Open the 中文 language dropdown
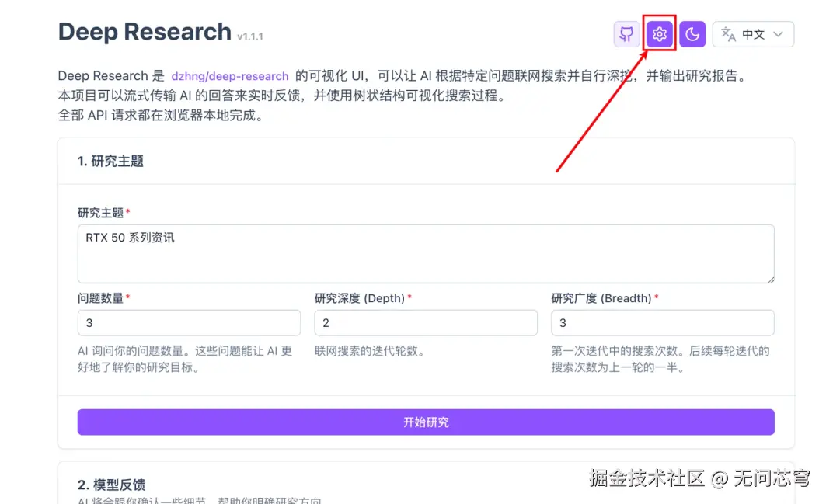This screenshot has width=826, height=504. (753, 34)
